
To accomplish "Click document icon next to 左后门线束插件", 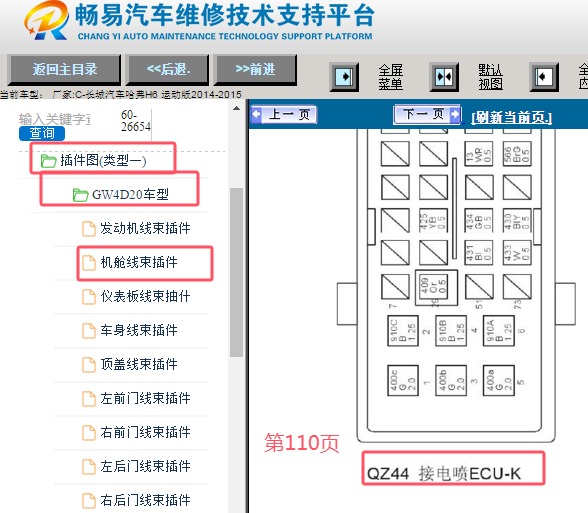I will coord(88,467).
